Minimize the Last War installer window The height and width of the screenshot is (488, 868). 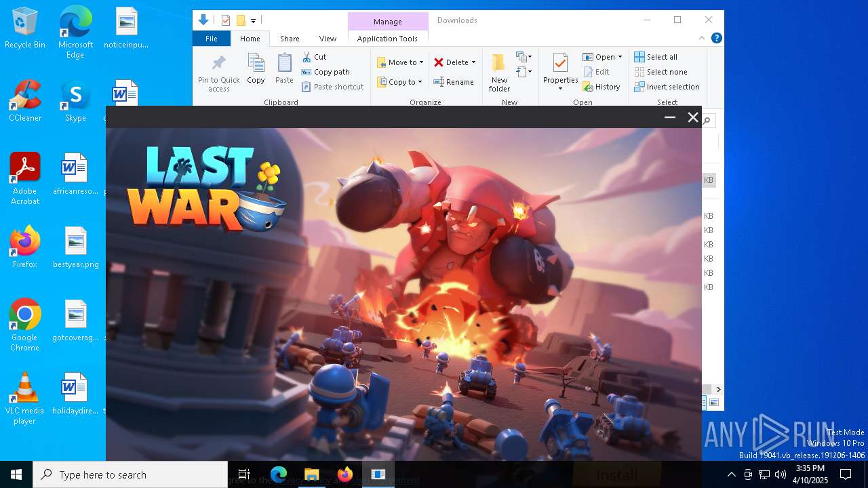tap(670, 117)
